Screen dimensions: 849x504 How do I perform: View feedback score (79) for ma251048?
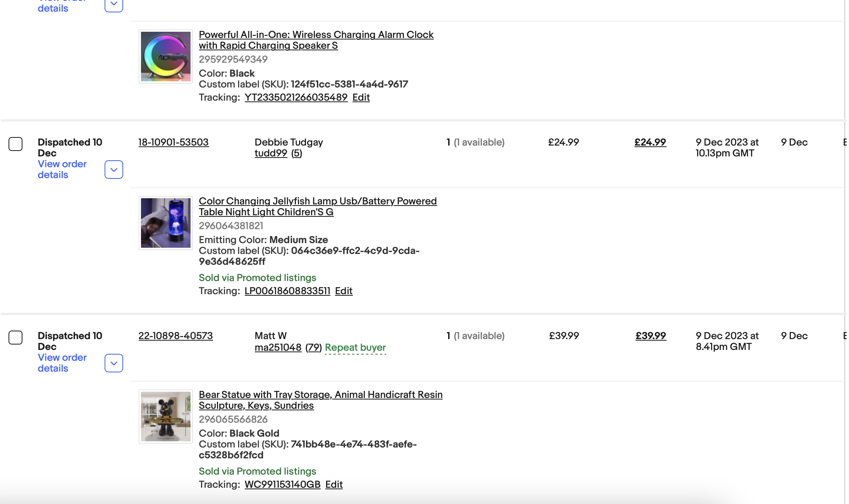click(x=313, y=348)
